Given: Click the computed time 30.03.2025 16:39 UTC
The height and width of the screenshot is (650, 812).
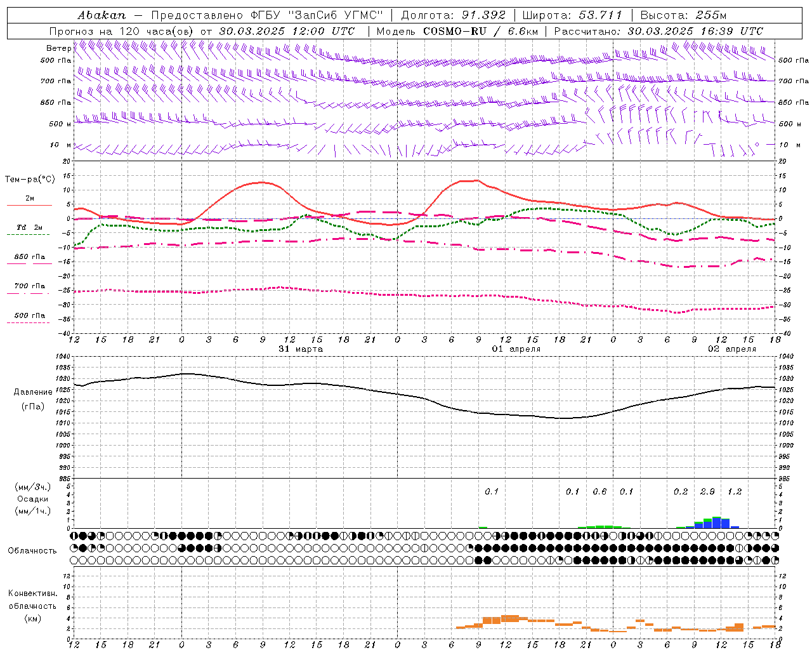Looking at the screenshot, I should pos(695,31).
